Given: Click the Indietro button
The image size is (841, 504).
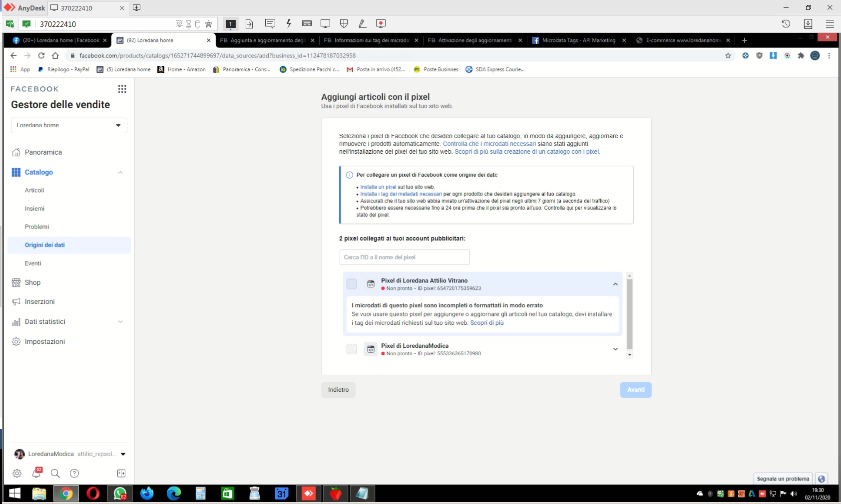Looking at the screenshot, I should [338, 390].
